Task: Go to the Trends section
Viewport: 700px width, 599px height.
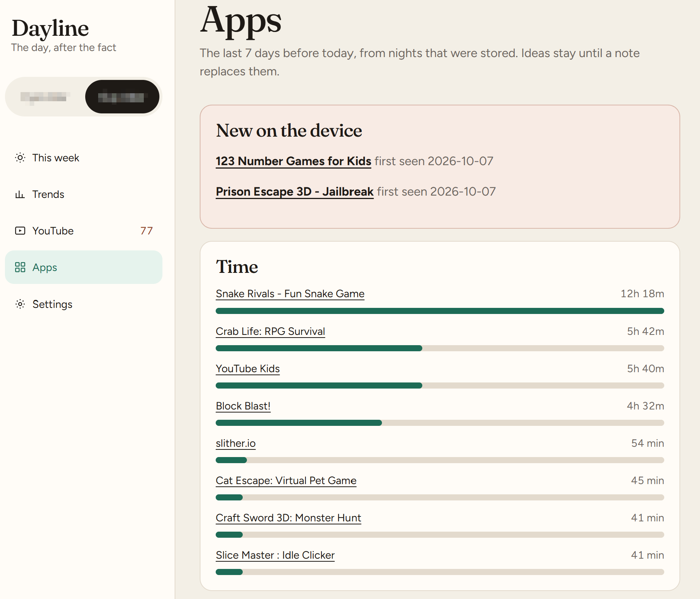Action: (84, 194)
